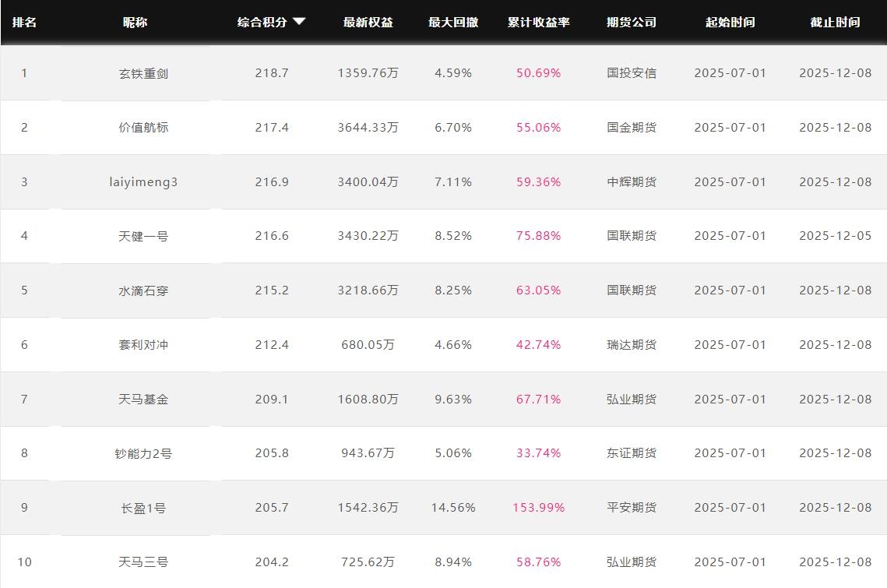Click the 起始时间 column header
The width and height of the screenshot is (887, 588).
pos(730,23)
